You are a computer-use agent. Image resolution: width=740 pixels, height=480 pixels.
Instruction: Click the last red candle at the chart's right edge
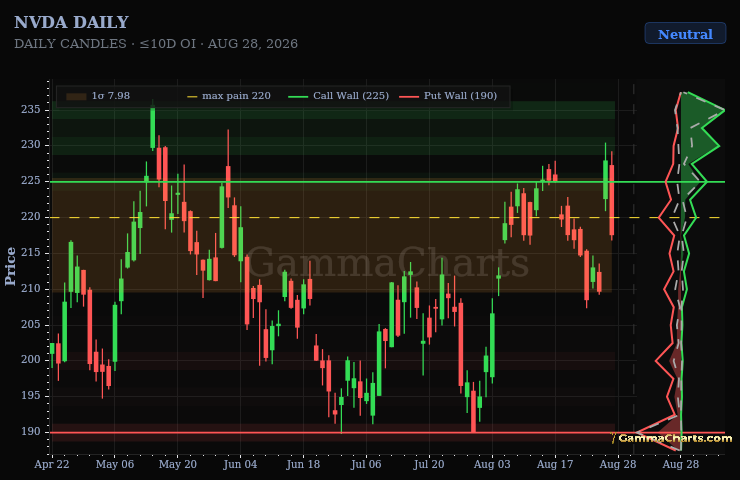tap(612, 200)
